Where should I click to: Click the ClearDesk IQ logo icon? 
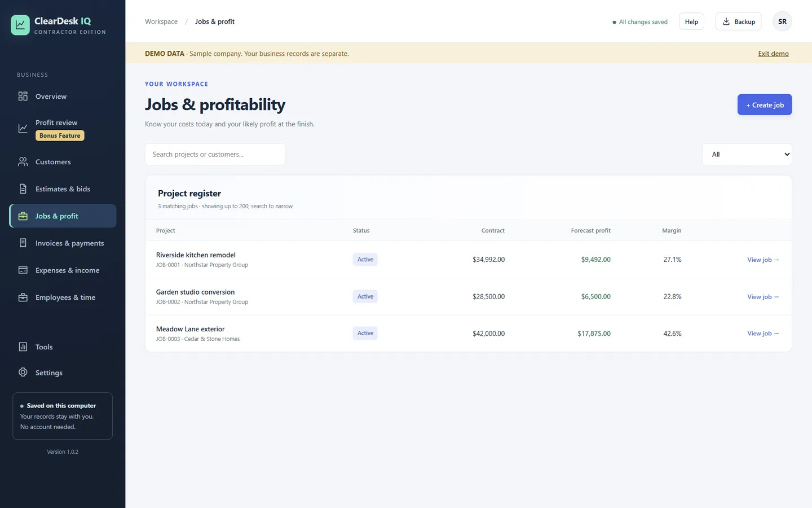(20, 25)
